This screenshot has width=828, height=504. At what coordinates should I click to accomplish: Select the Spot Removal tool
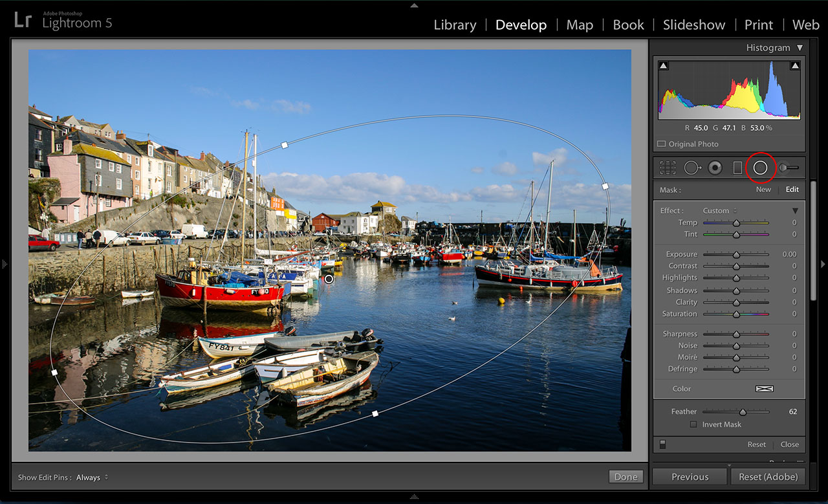692,168
